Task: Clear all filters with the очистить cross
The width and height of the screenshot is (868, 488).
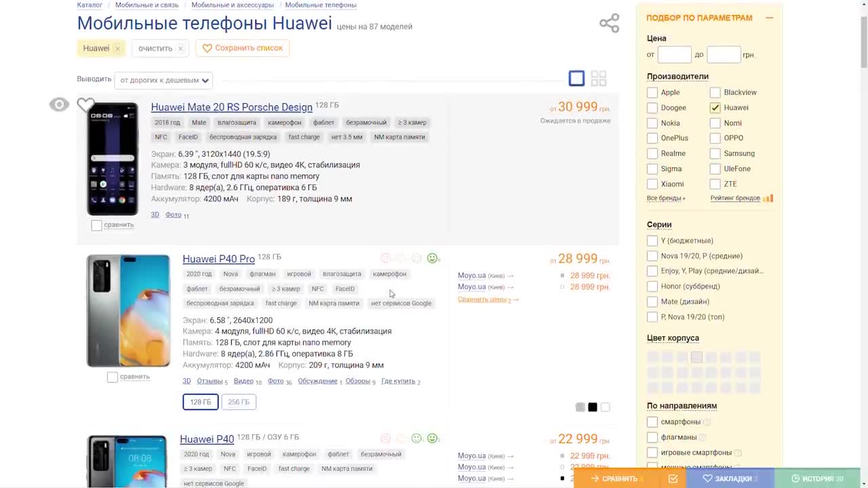Action: 180,48
